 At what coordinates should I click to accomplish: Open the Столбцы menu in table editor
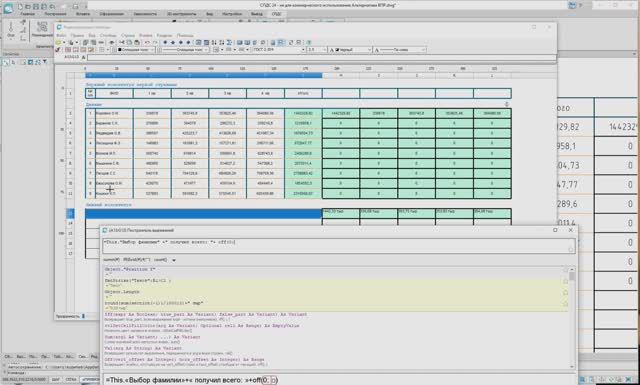108,36
